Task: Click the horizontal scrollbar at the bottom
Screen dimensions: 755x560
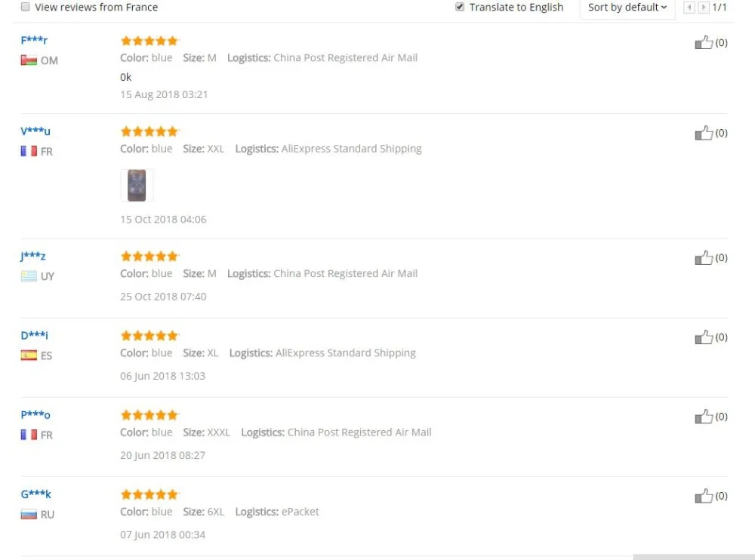Action: (x=694, y=557)
